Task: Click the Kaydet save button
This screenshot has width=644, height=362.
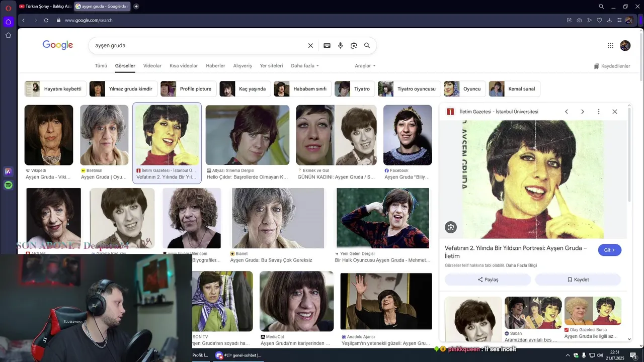Action: coord(578,280)
